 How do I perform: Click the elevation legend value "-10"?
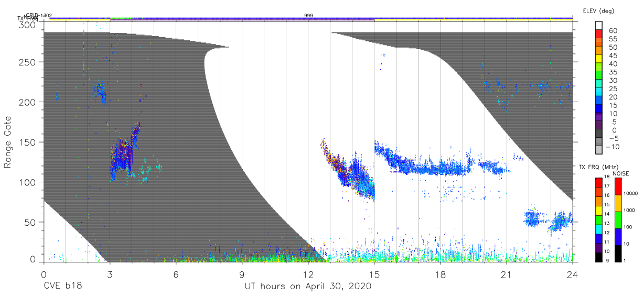coord(613,147)
